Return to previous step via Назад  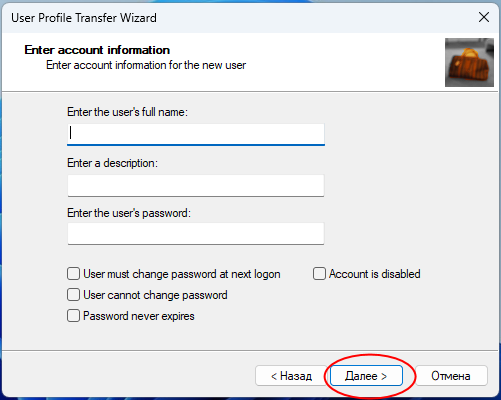coord(291,376)
